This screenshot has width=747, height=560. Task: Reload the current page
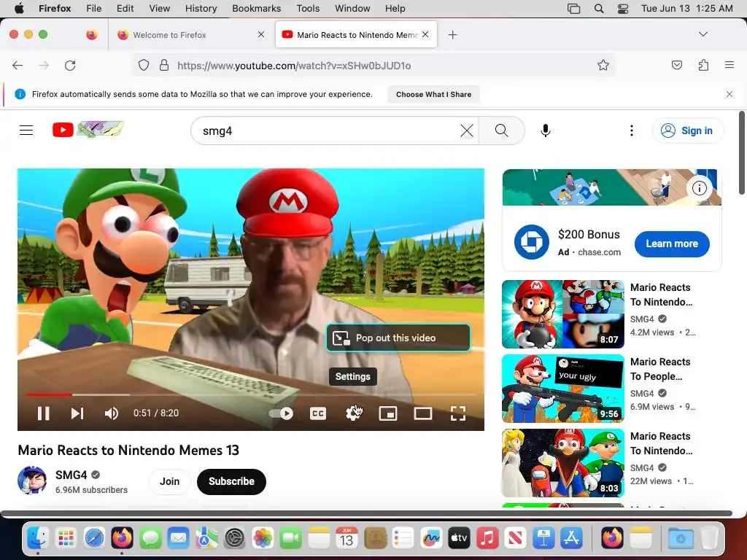[70, 65]
